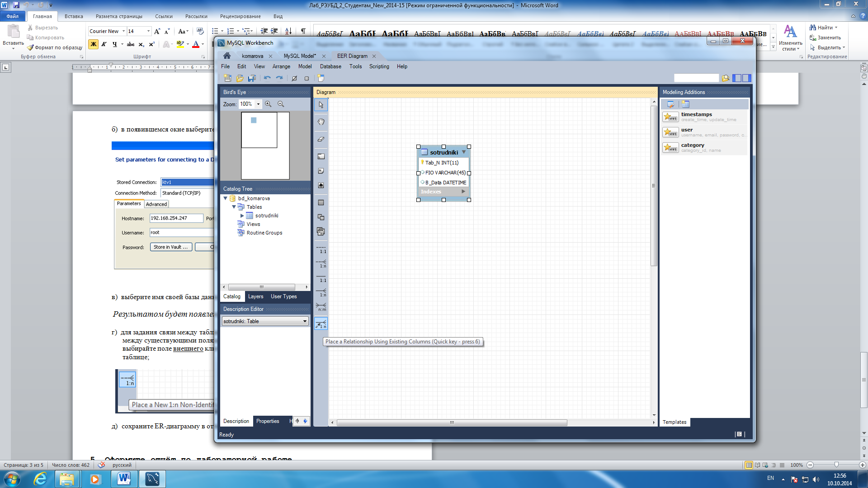Open the Arrange menu in Workbench
The image size is (868, 488).
[281, 66]
